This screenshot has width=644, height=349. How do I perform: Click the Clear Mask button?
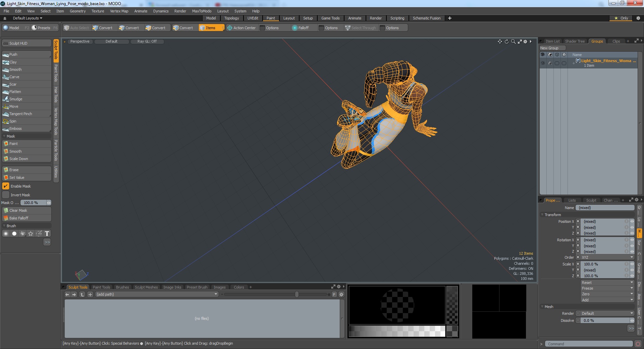tap(26, 210)
